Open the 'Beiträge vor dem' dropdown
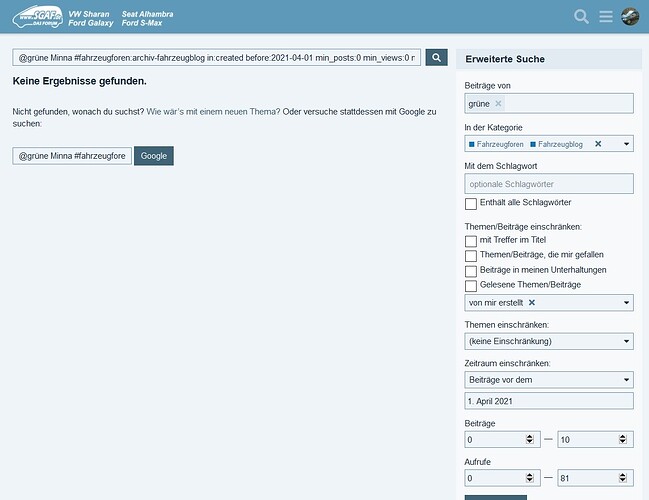Viewport: 649px width, 500px height. (x=549, y=380)
